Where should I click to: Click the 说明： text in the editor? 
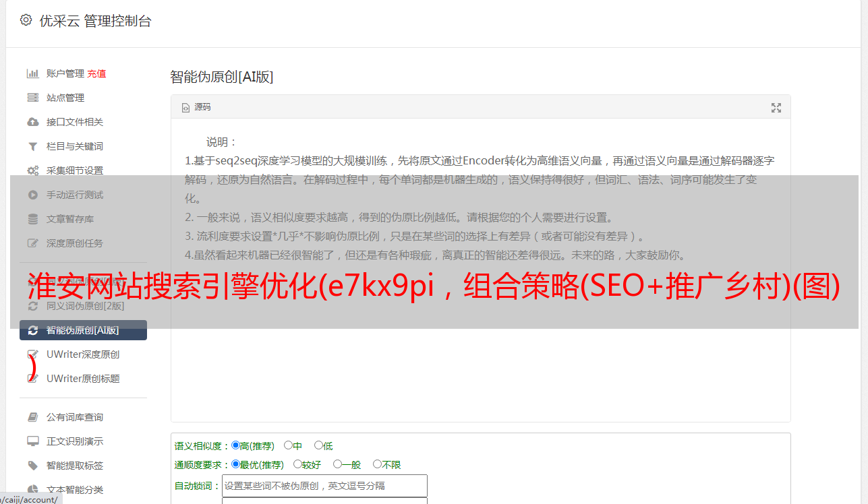pos(222,142)
